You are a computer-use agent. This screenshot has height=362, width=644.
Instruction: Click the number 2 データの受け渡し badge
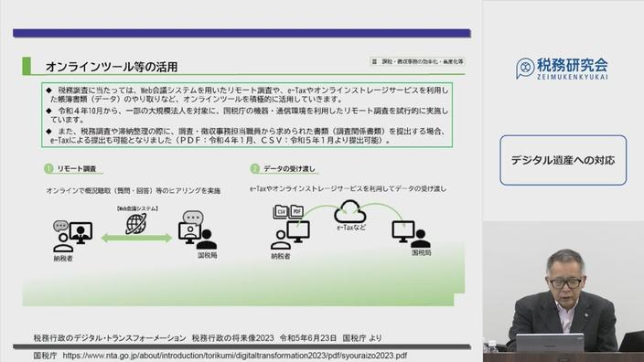(x=254, y=169)
